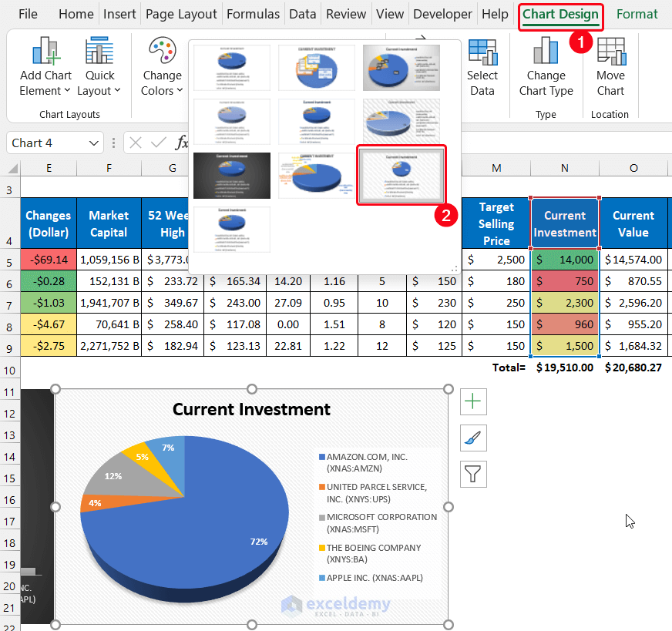Expand the Name Box dropdown arrow
672x631 pixels.
click(x=94, y=143)
